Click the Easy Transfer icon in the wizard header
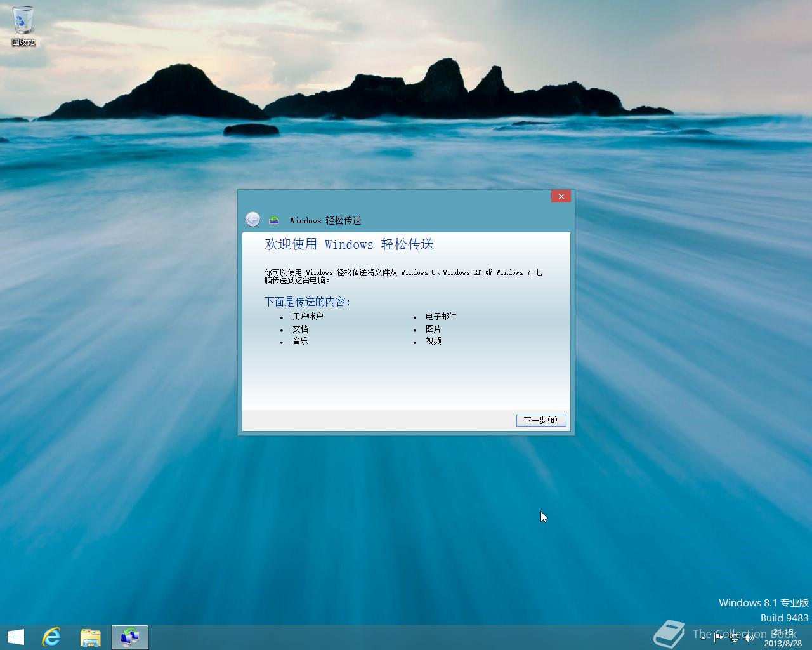This screenshot has width=812, height=650. point(274,220)
